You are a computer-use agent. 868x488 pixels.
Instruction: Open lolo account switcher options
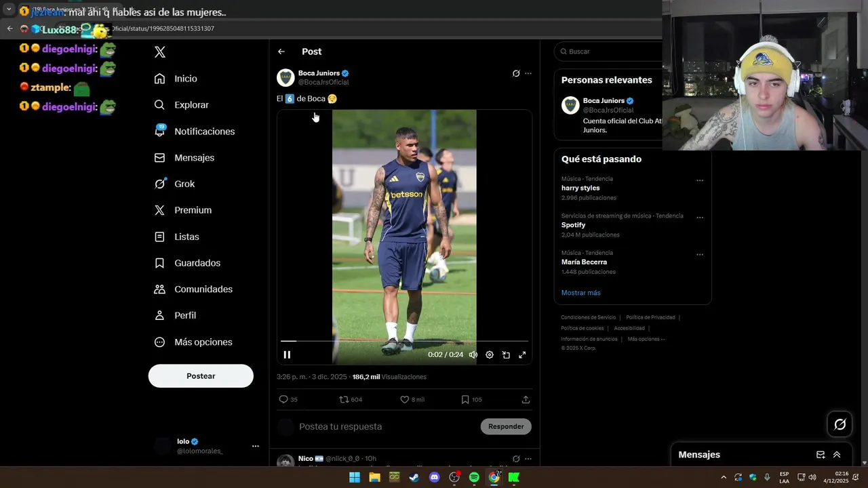click(256, 446)
